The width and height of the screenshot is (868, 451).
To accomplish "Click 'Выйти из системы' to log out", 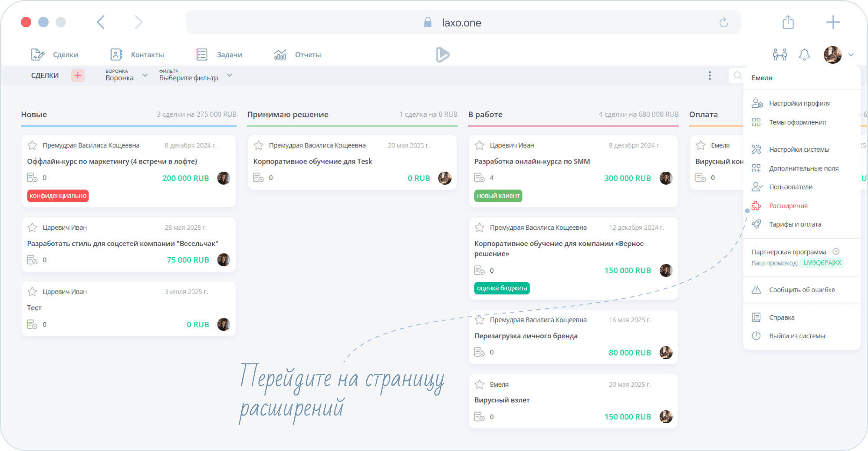I will [x=796, y=336].
